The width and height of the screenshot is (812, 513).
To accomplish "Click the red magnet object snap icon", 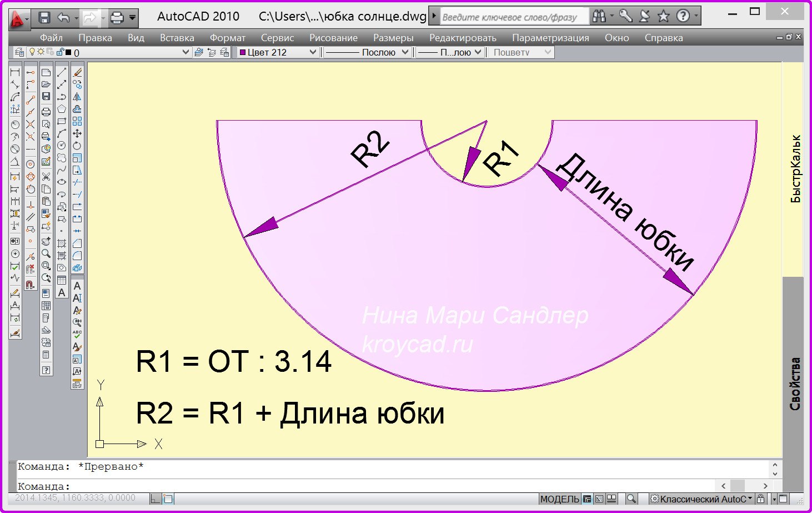I will point(31,283).
